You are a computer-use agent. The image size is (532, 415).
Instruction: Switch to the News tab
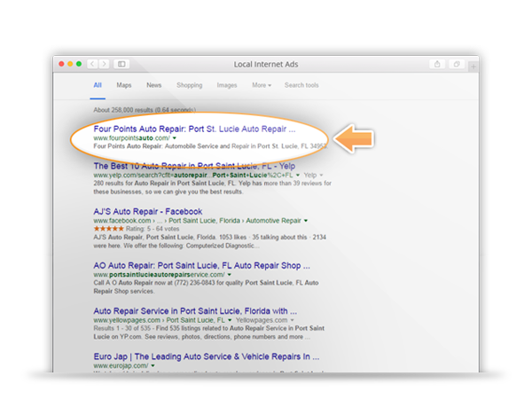click(x=153, y=85)
